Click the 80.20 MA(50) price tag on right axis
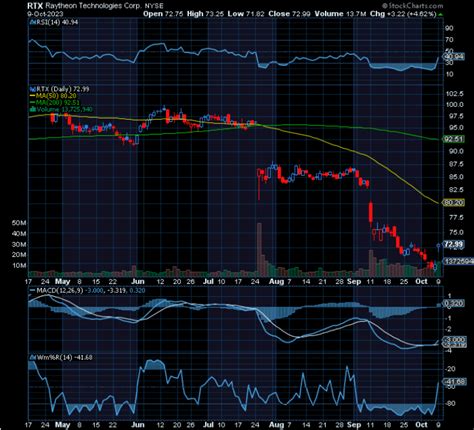 454,202
